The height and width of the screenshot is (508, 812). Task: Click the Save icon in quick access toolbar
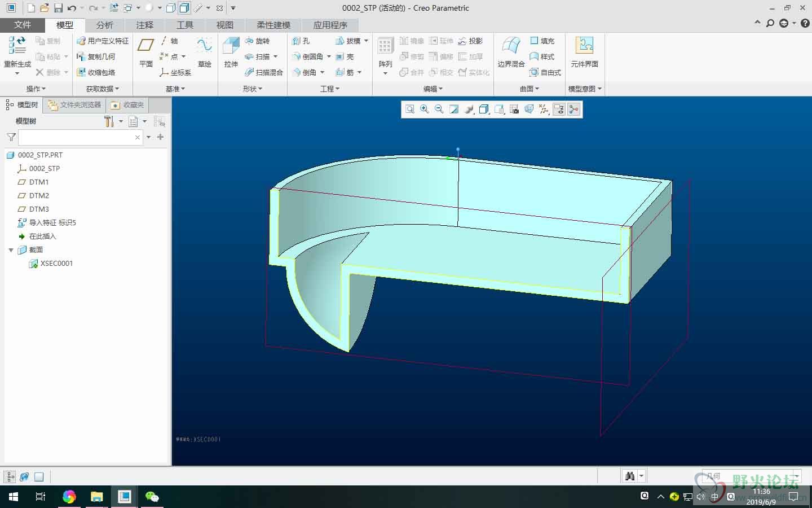pyautogui.click(x=58, y=8)
